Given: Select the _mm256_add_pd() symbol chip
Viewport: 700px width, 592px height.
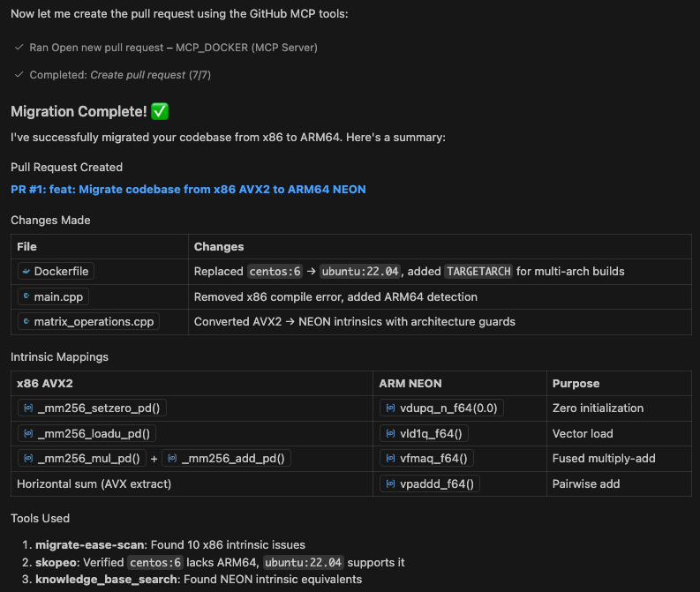Looking at the screenshot, I should tap(226, 458).
